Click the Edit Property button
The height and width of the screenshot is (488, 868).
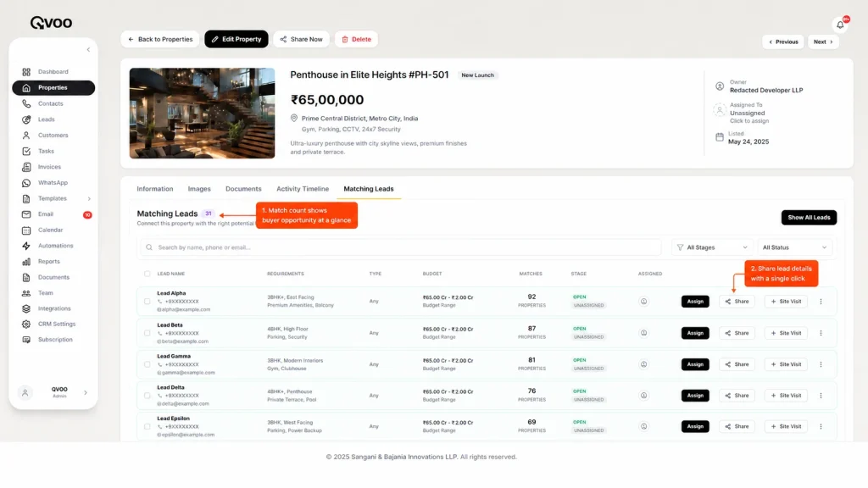click(236, 39)
